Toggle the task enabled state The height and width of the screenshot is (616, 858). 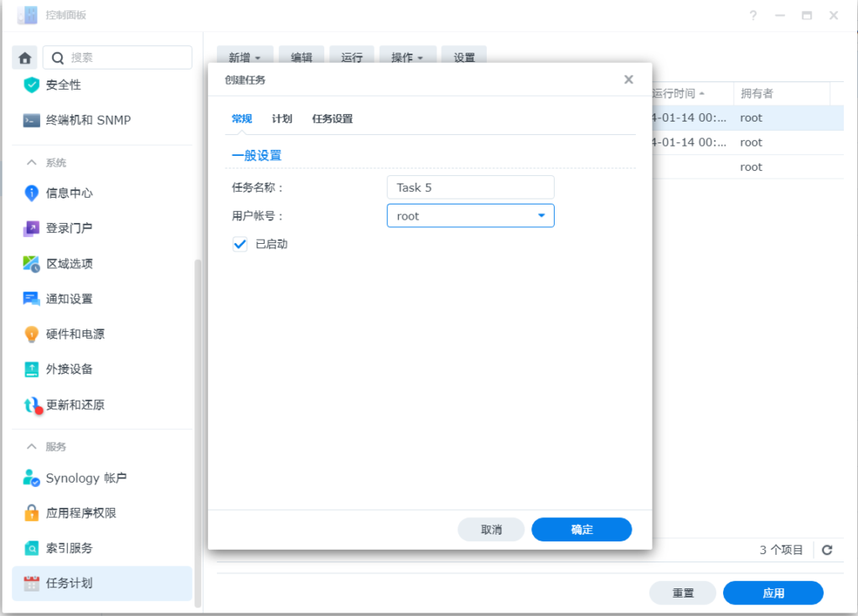239,244
